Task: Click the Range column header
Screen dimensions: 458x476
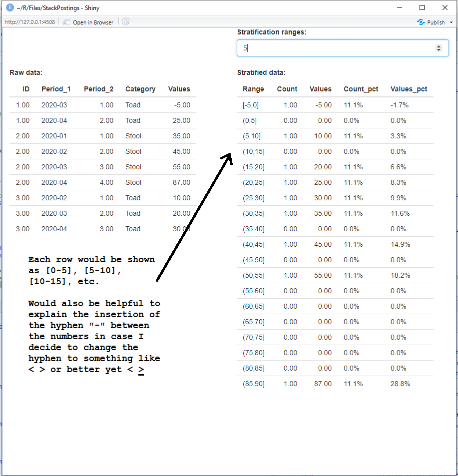Action: coord(253,89)
